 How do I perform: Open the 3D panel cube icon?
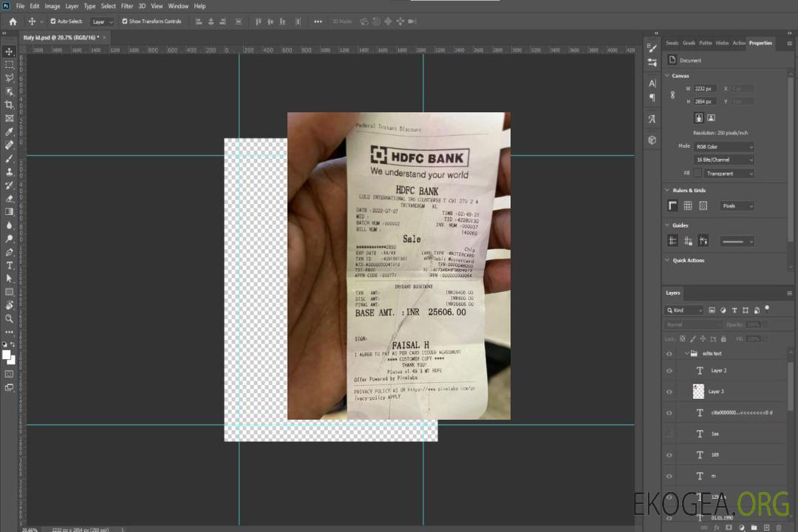(x=652, y=140)
